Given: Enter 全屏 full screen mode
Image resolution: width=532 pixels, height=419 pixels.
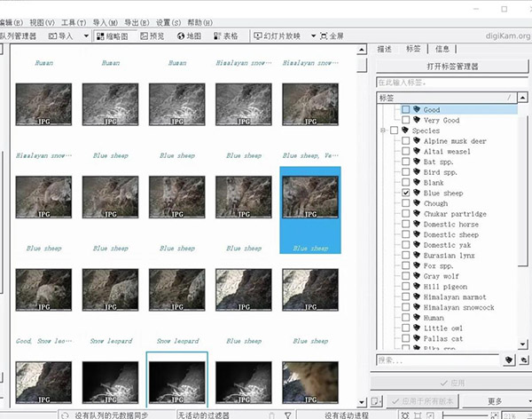Looking at the screenshot, I should tap(329, 36).
